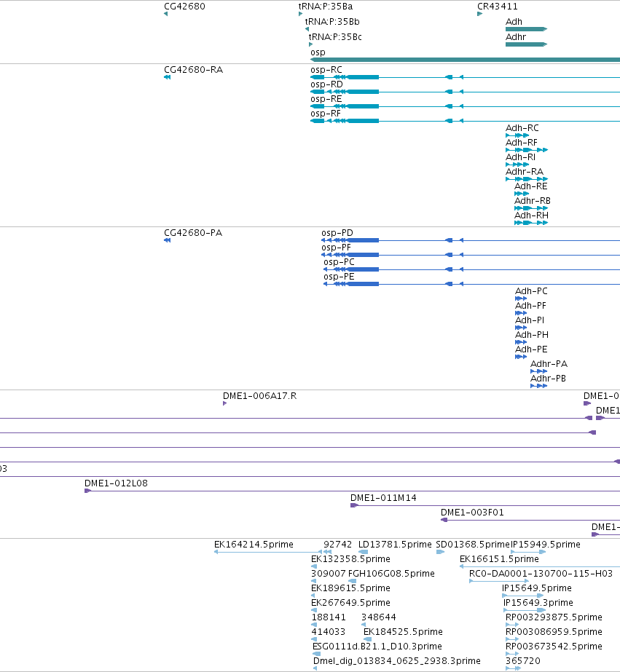This screenshot has width=620, height=672.
Task: Click the Adh-RC transcript
Action: tap(517, 135)
